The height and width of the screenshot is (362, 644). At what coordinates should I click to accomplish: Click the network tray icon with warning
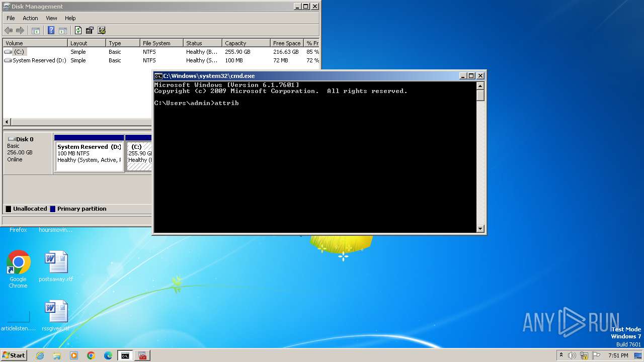pos(584,355)
